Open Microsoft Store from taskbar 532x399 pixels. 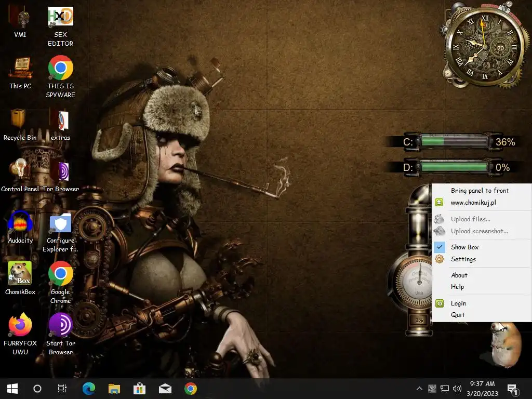139,389
